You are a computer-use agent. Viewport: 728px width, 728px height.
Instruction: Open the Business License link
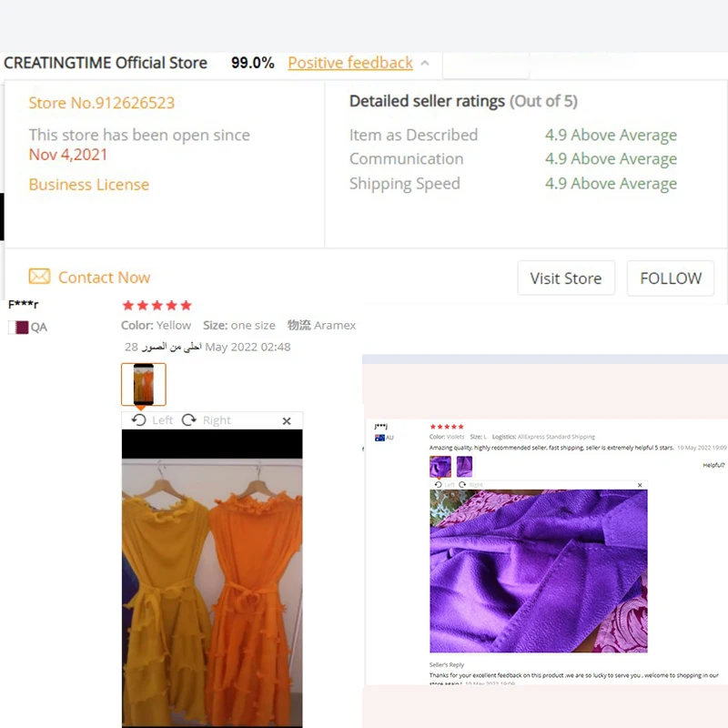(88, 185)
